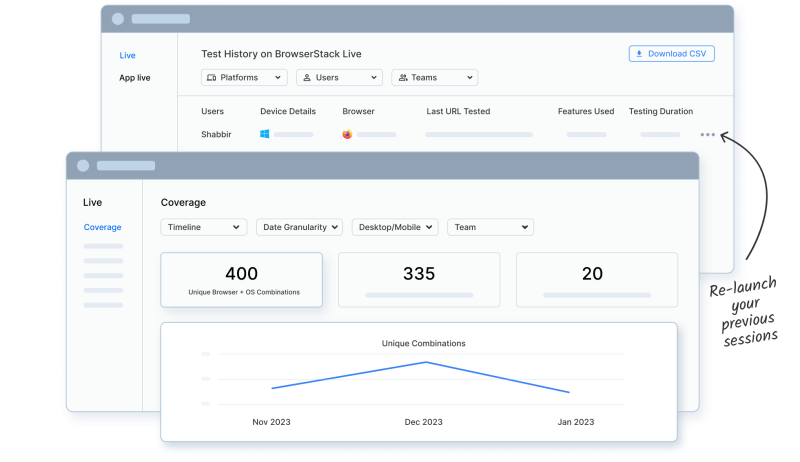Click Dec 2023 peak on chart line
Viewport: 800px width, 462px height.
(x=426, y=362)
